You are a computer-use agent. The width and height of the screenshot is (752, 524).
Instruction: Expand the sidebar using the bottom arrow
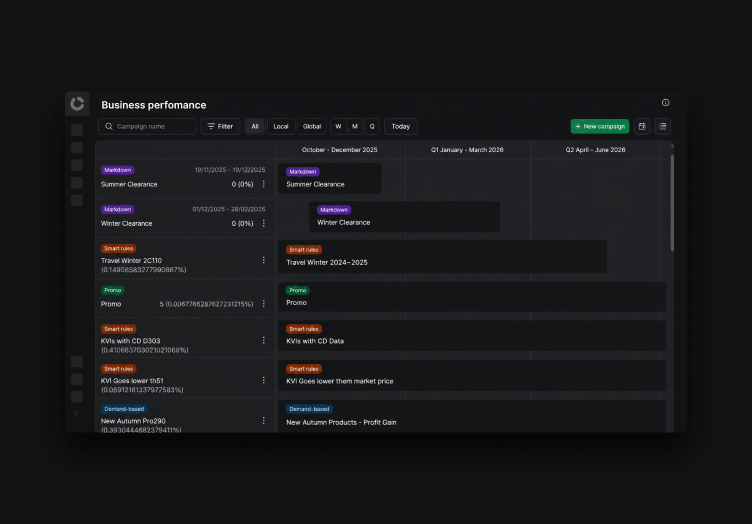coord(76,413)
